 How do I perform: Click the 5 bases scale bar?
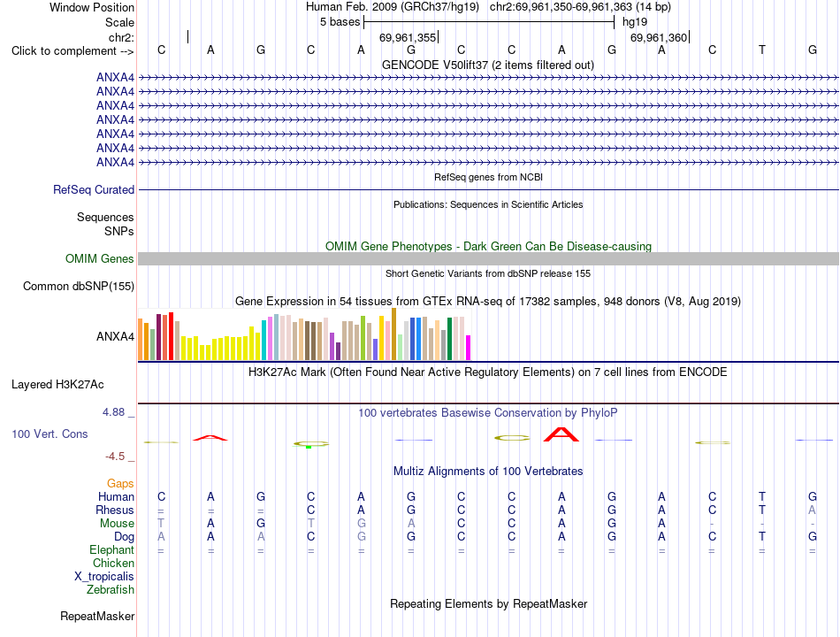489,22
